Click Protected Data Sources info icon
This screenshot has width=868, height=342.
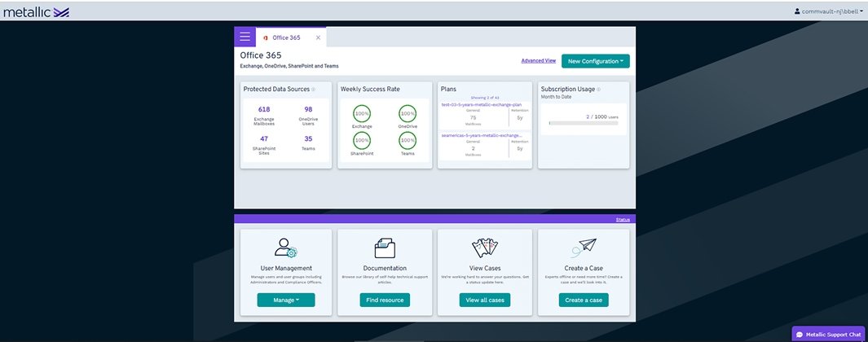pos(313,89)
